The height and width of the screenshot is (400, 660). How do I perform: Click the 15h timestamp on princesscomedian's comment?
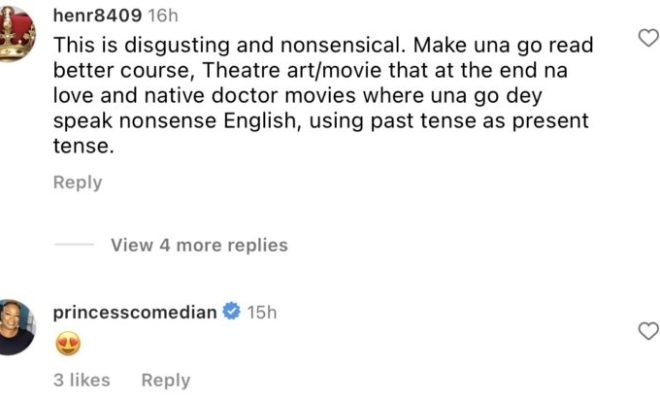[262, 312]
